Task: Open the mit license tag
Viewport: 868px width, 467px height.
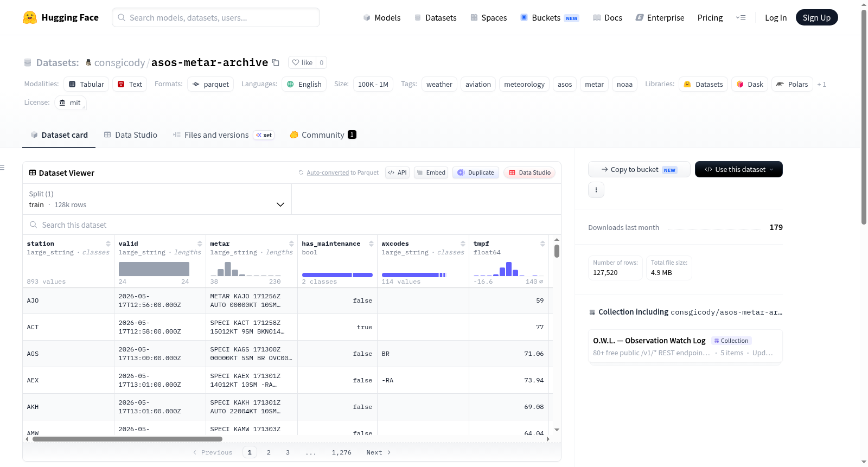Action: click(71, 103)
